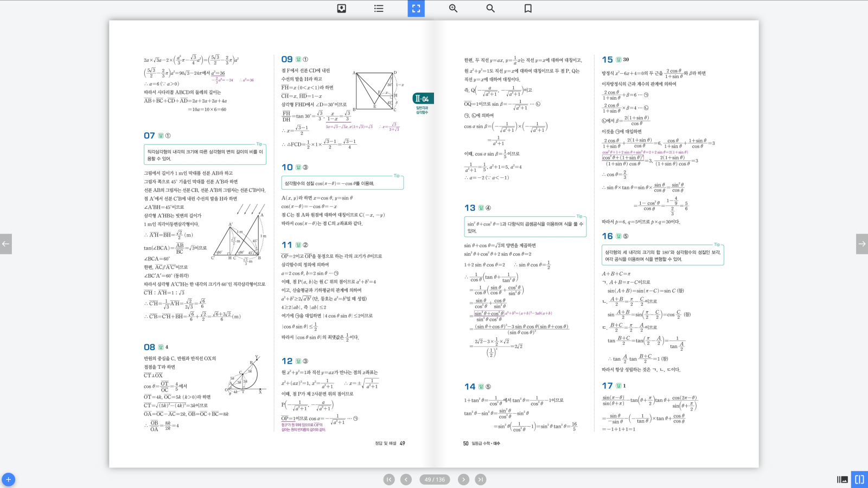Click the II-04 chapter tab marker
868x488 pixels.
click(x=422, y=99)
